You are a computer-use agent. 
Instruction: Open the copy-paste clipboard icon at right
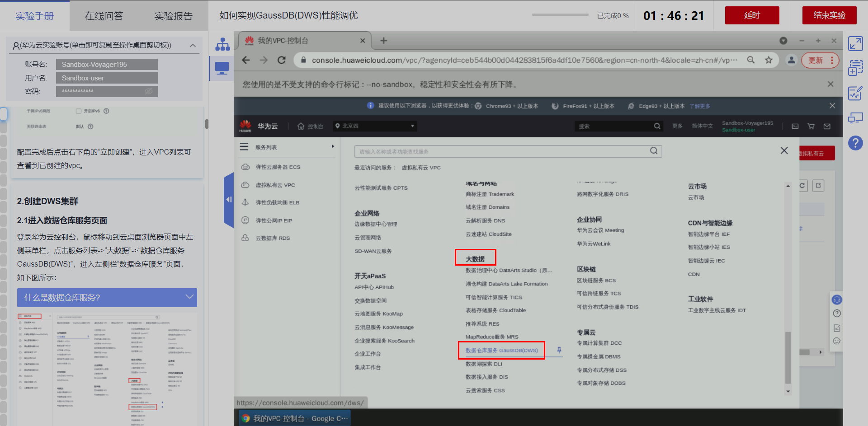(855, 69)
